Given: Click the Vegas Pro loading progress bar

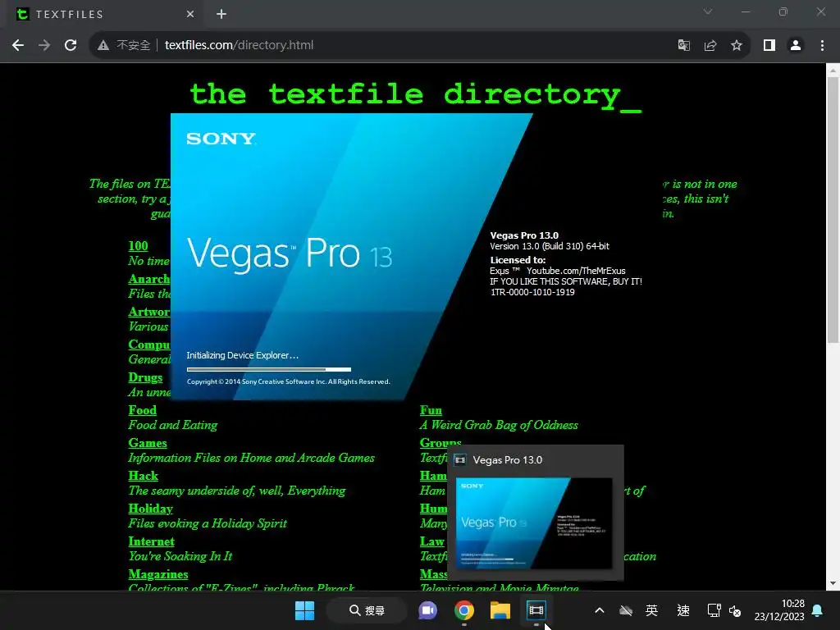Looking at the screenshot, I should (x=269, y=369).
